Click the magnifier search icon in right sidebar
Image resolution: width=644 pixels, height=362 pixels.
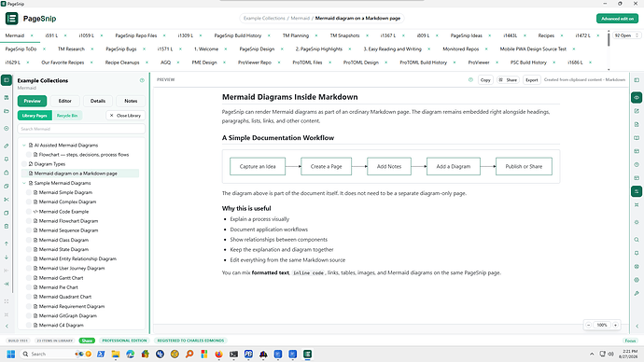point(637,240)
